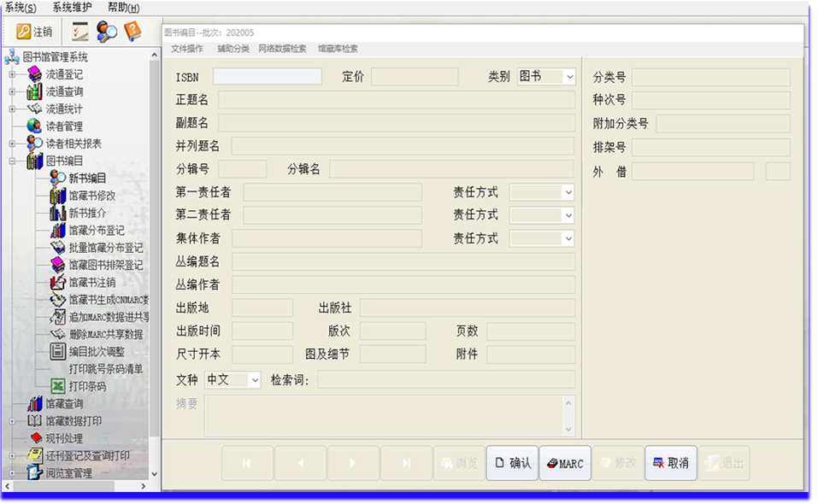Click the MARC button
The width and height of the screenshot is (818, 504).
click(x=565, y=463)
